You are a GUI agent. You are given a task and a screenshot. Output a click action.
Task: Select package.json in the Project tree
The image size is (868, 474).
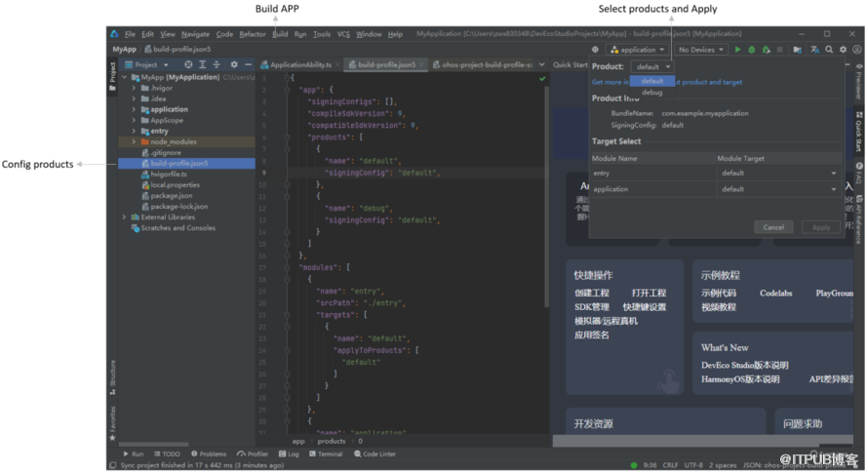tap(171, 196)
